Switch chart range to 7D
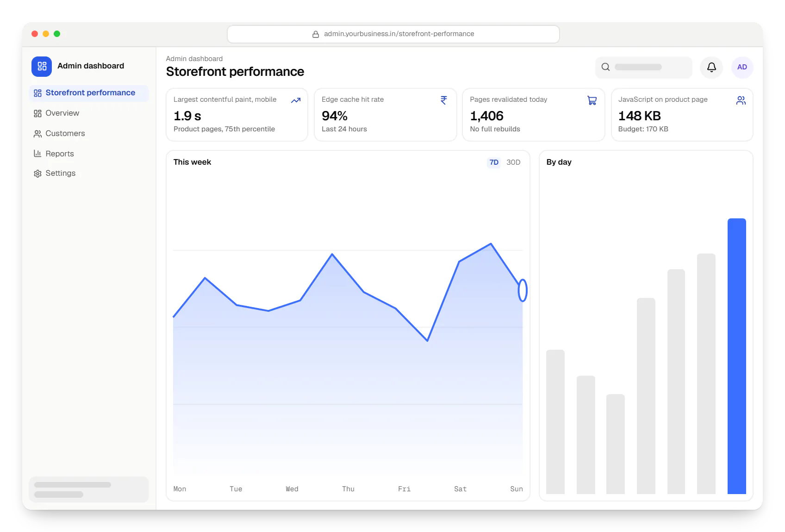The height and width of the screenshot is (532, 785). 494,162
